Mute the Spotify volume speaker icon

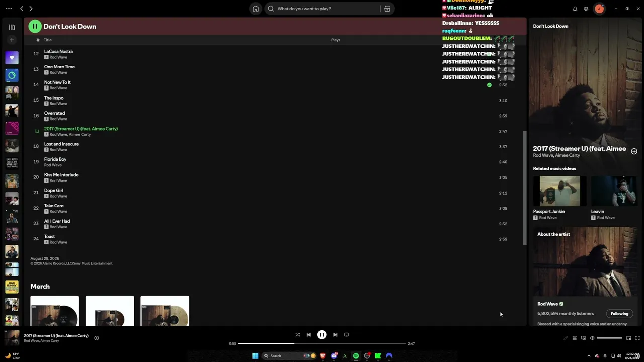592,338
